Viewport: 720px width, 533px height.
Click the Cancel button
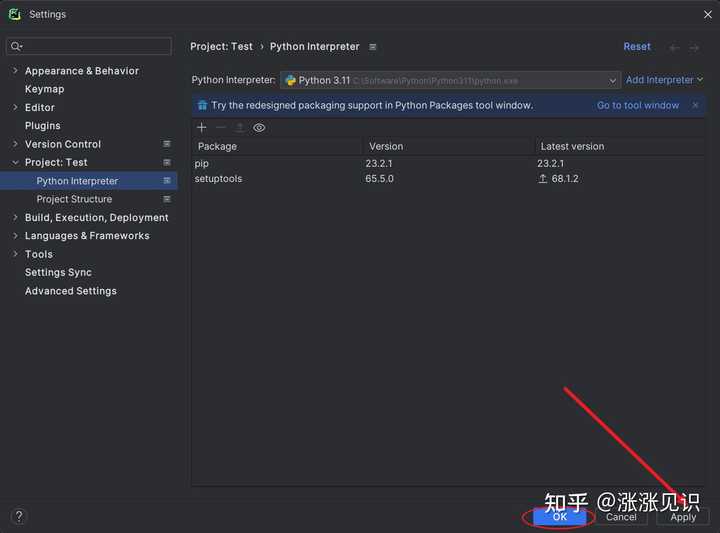click(x=621, y=517)
